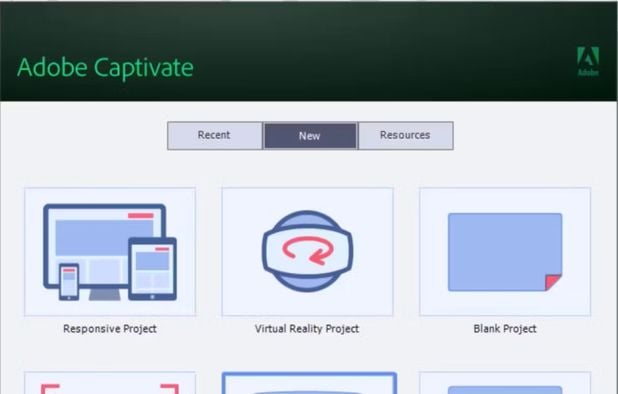Image resolution: width=618 pixels, height=394 pixels.
Task: Click the Blank Project label text
Action: 505,329
